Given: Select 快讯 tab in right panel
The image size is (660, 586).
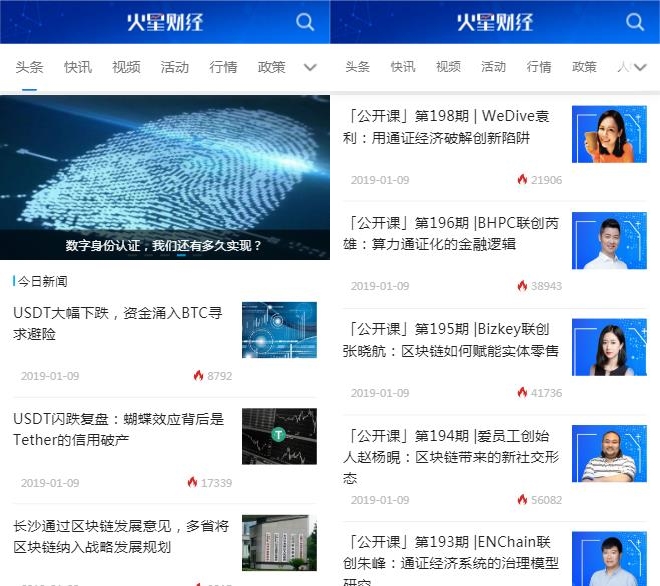Looking at the screenshot, I should (x=403, y=67).
